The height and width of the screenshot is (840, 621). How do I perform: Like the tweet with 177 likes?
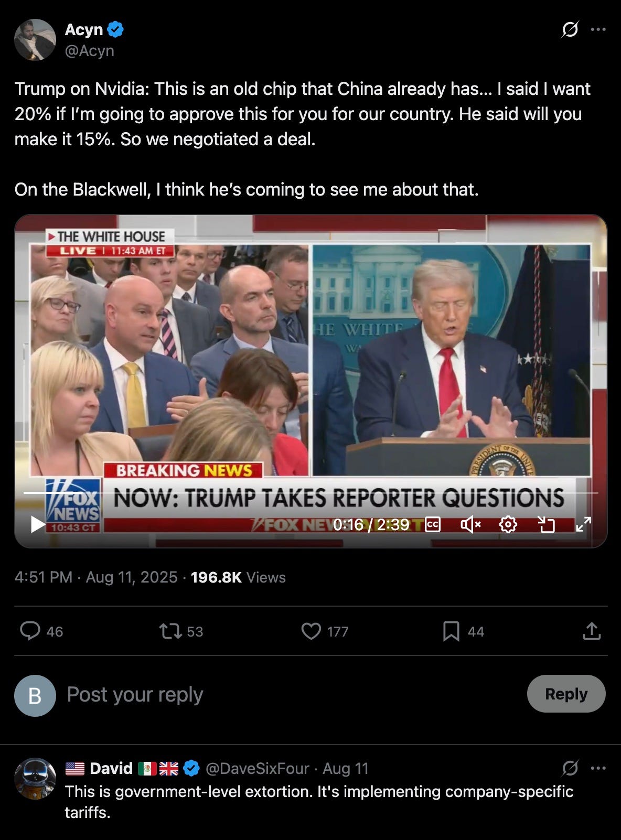tap(325, 631)
